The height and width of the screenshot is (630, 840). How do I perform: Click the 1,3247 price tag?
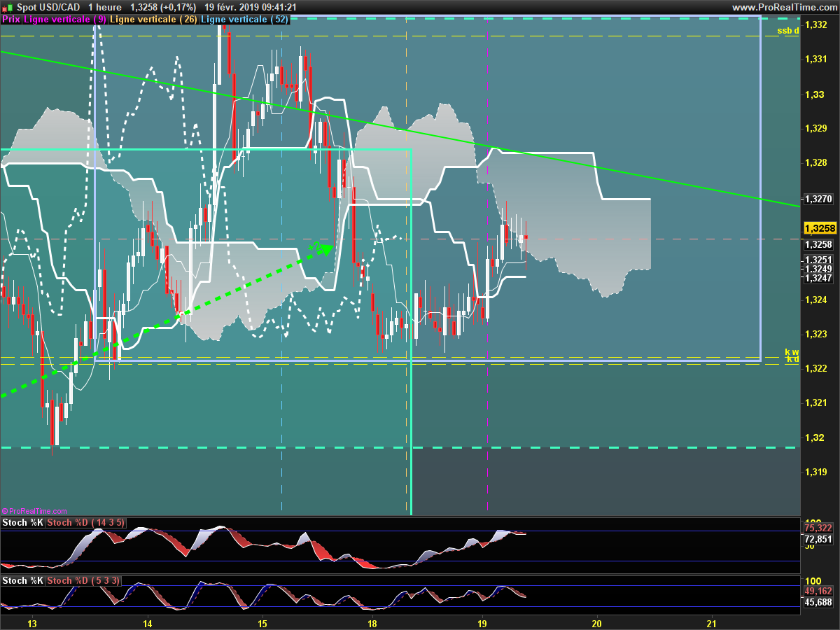[818, 278]
